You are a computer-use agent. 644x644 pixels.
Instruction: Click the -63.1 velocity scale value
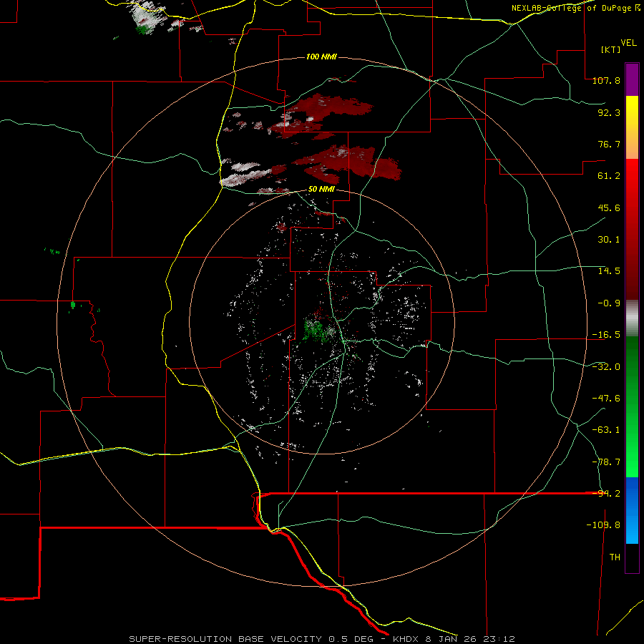[x=606, y=430]
